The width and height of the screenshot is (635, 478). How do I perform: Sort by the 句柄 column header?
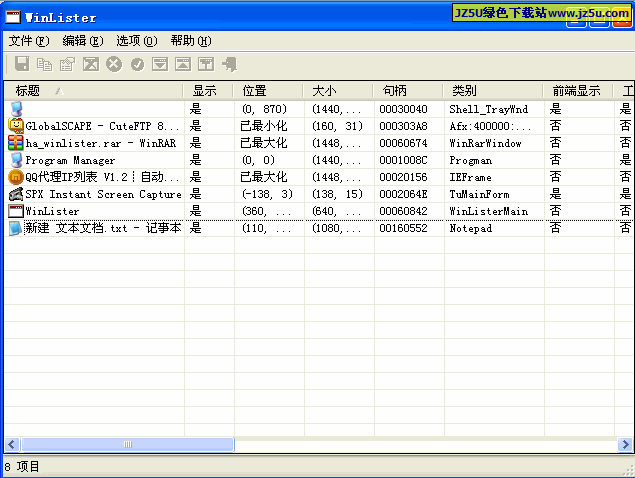(408, 91)
